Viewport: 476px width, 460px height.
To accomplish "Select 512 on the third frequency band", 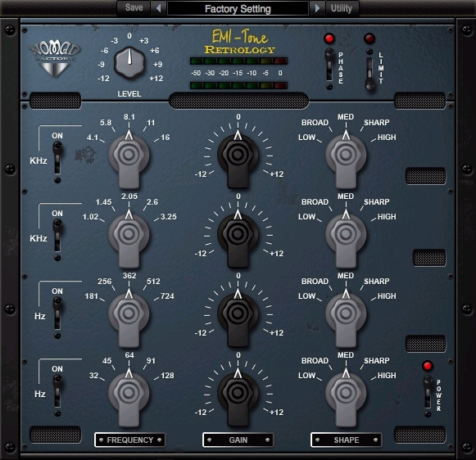I will (x=153, y=282).
